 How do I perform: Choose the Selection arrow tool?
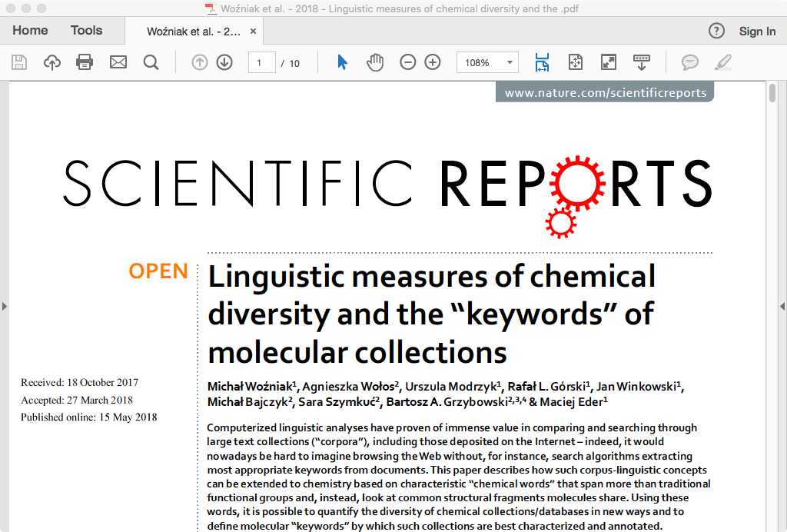342,62
